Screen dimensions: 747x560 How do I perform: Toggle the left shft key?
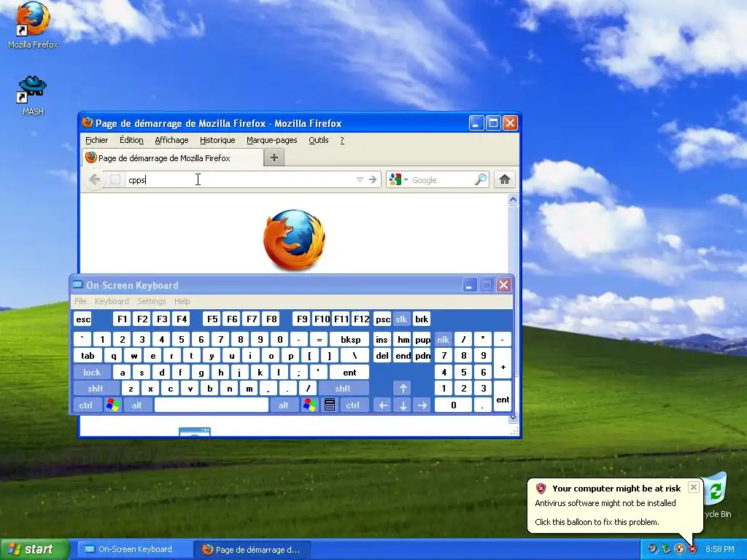tap(96, 389)
